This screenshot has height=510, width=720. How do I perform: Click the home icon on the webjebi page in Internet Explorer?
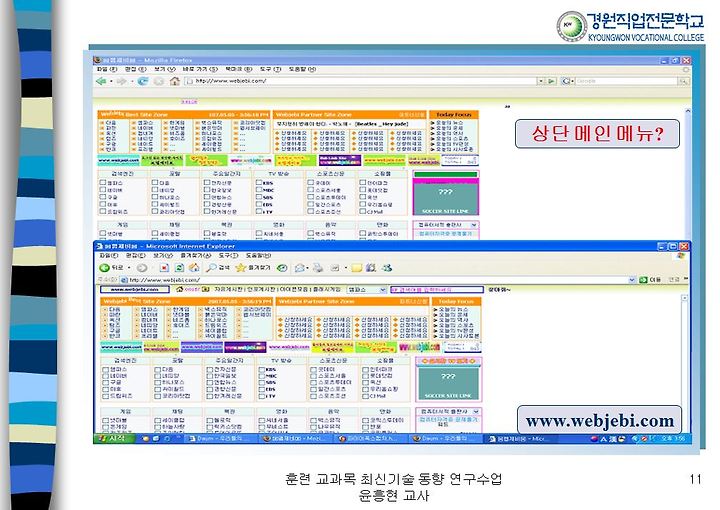click(x=180, y=290)
